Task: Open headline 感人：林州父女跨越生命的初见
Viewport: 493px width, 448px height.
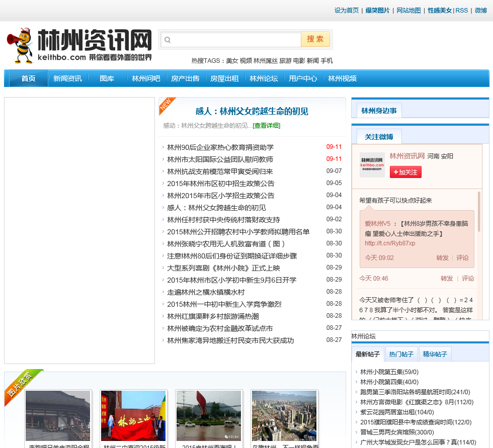Action: coord(252,111)
